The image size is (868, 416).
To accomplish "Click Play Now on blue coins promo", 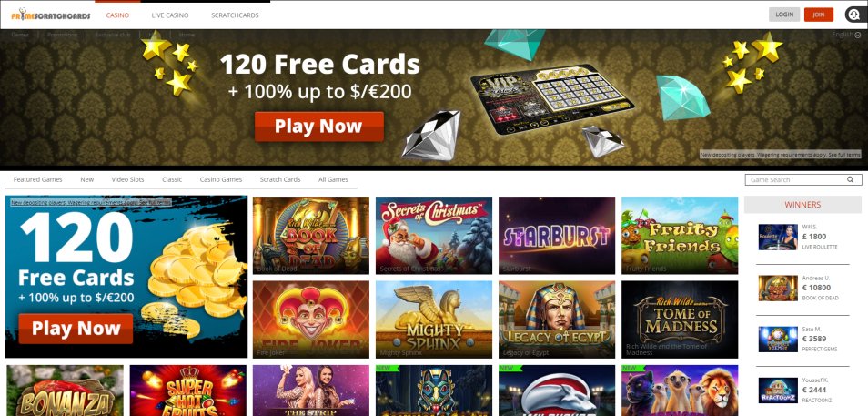I will pos(76,329).
